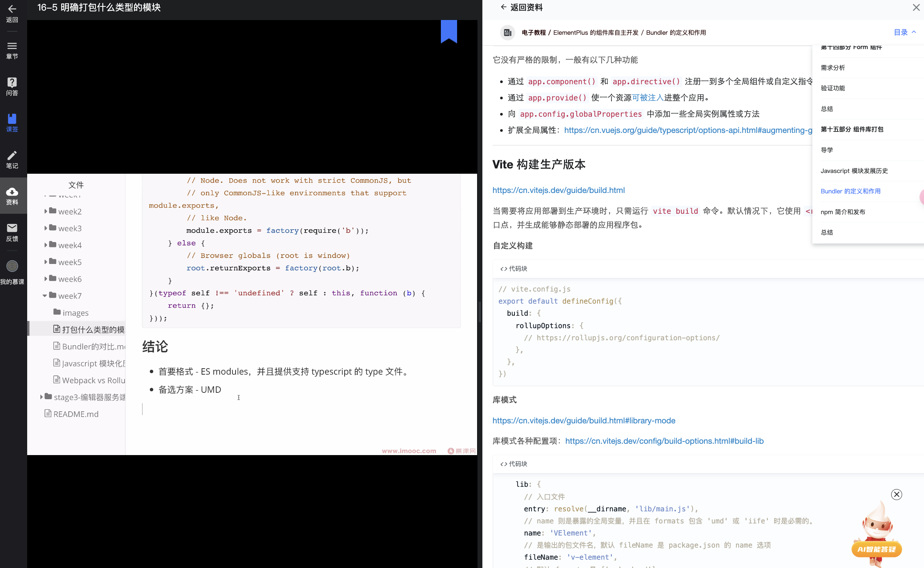Screen dimensions: 924x568
Task: Open vitejs.dev/guide/build.html link
Action: [558, 190]
